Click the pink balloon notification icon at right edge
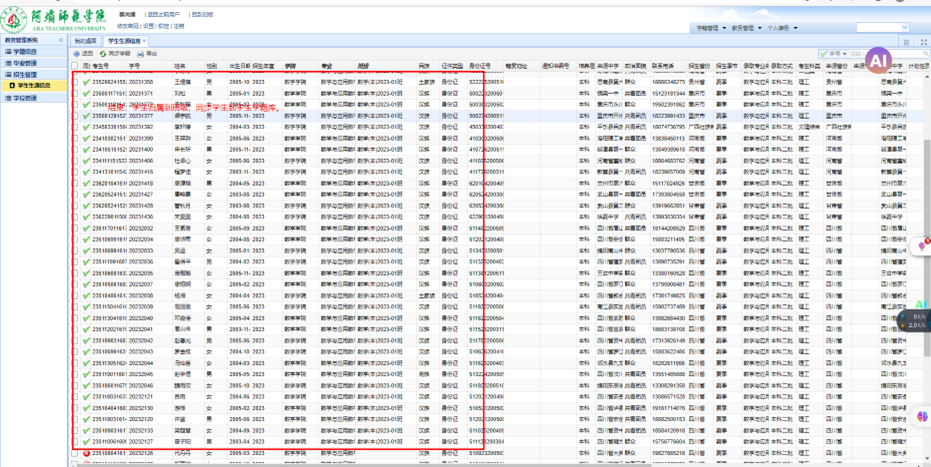Viewport: 931px width, 467px height. (922, 245)
